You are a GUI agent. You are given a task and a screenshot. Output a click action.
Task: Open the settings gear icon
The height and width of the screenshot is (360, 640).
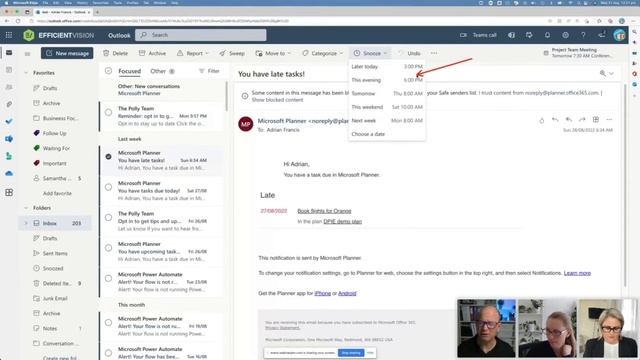[565, 35]
